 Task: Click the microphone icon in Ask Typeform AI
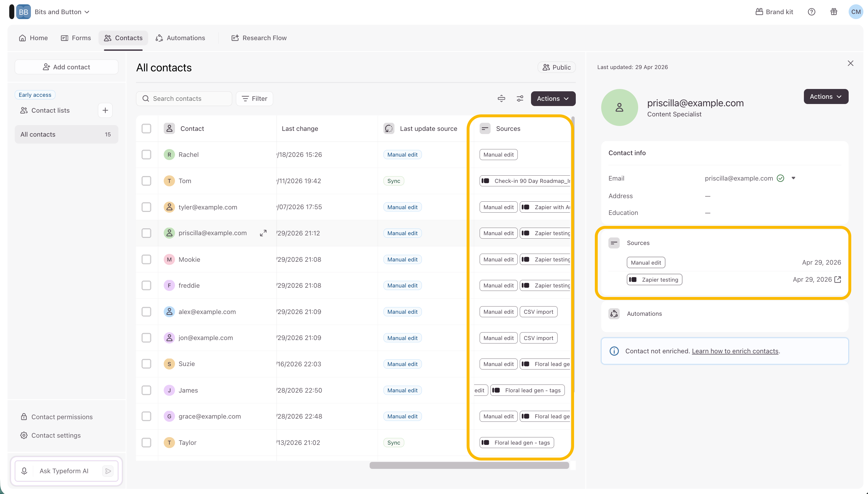click(x=24, y=471)
